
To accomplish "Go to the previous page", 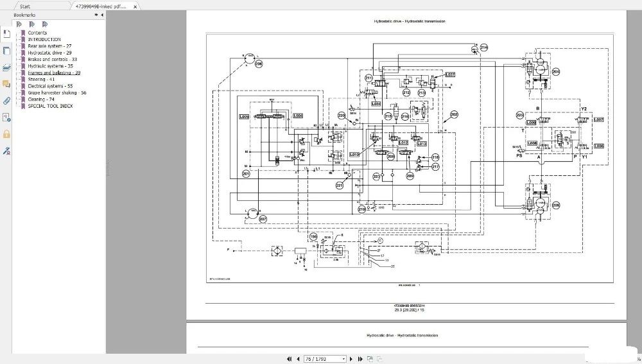I will click(298, 359).
